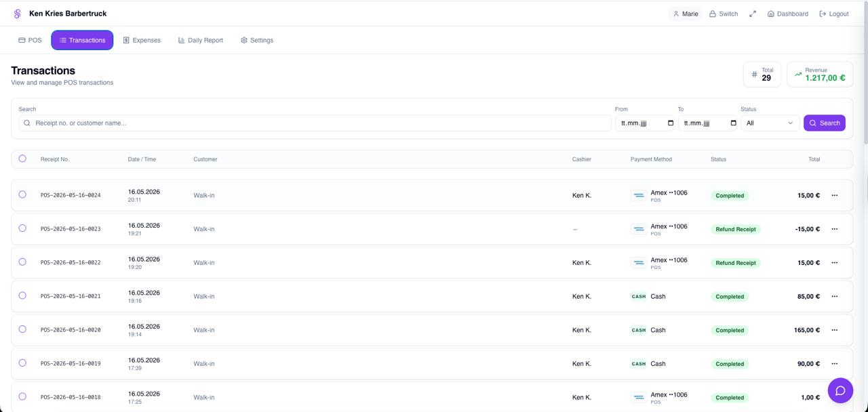
Task: Click the 20:11 time of receipt 0024
Action: tap(134, 200)
